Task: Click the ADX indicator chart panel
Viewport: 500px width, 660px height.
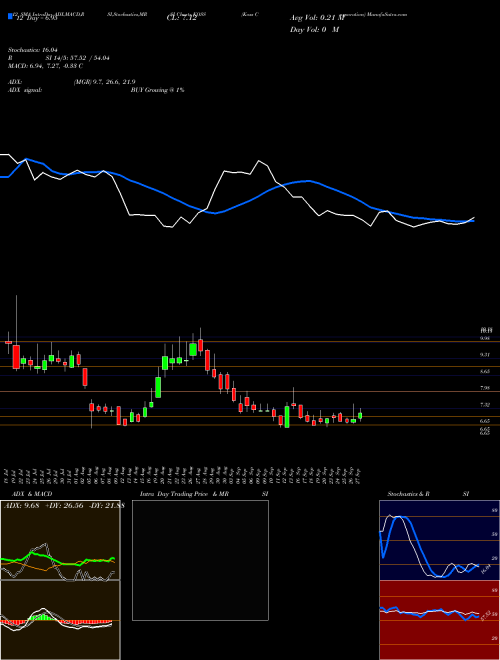Action: click(60, 540)
